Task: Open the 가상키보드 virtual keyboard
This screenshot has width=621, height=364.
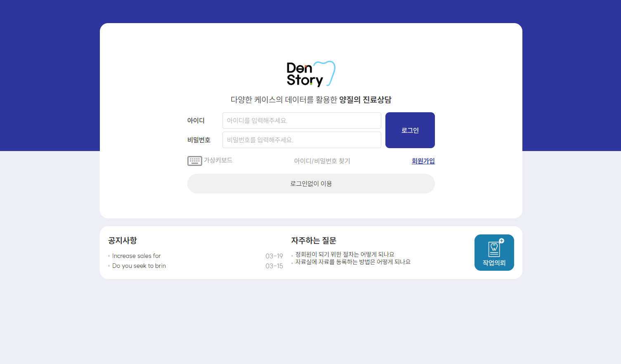Action: tap(210, 161)
